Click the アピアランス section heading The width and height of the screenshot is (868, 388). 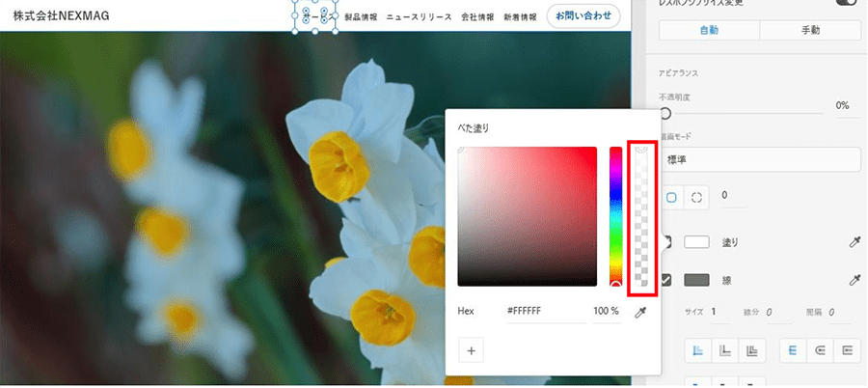[x=678, y=73]
